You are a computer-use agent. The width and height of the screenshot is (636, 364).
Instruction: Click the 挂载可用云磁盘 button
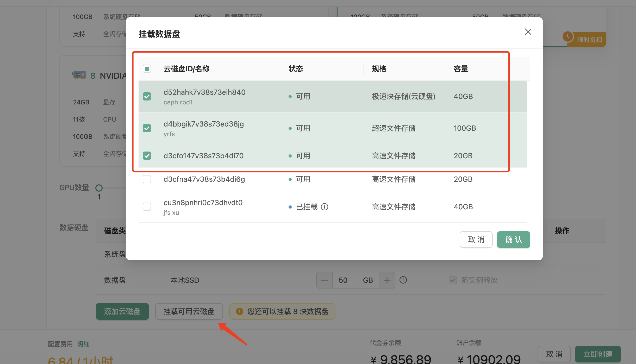(189, 311)
